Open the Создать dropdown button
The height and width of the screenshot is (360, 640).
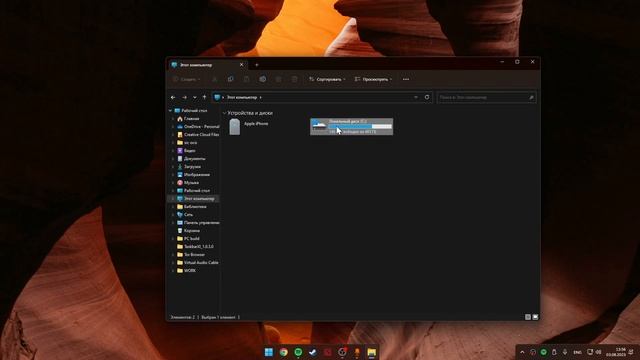(187, 79)
